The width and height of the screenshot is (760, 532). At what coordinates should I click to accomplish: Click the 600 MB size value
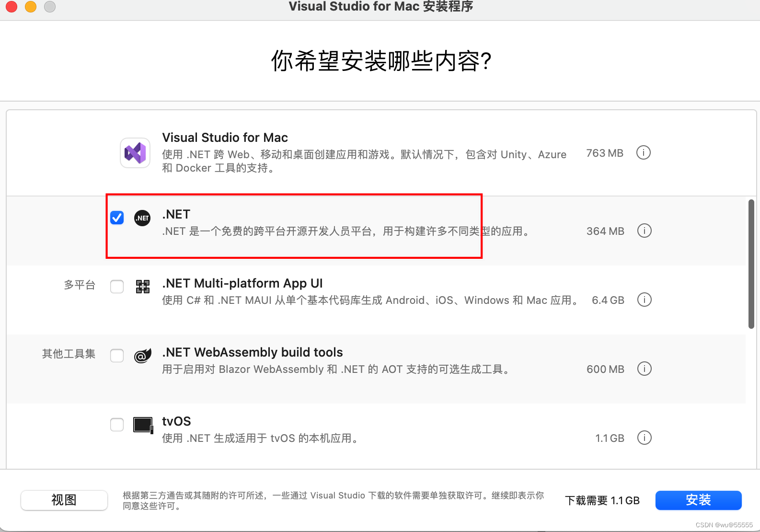coord(605,369)
